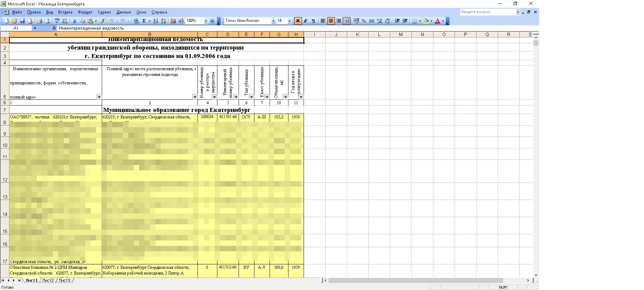The width and height of the screenshot is (644, 290).
Task: Click the Введите вопрос help search box
Action: coord(488,12)
